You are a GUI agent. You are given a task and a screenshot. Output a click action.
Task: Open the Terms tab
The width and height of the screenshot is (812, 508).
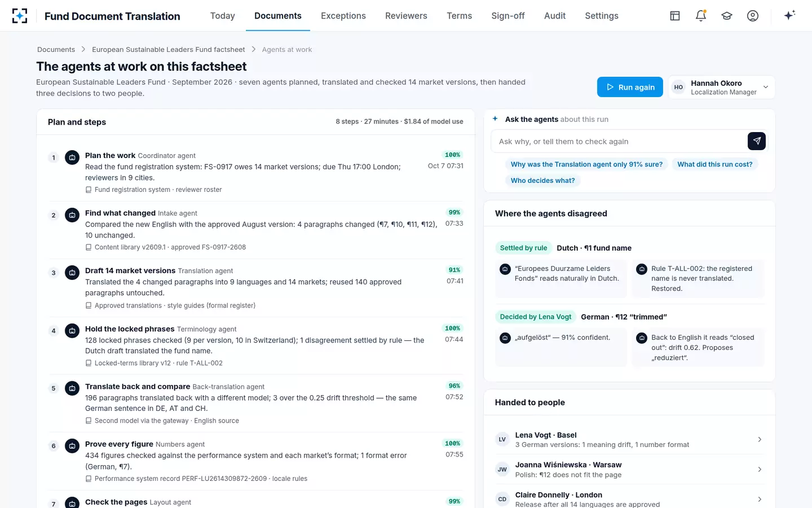click(x=460, y=16)
